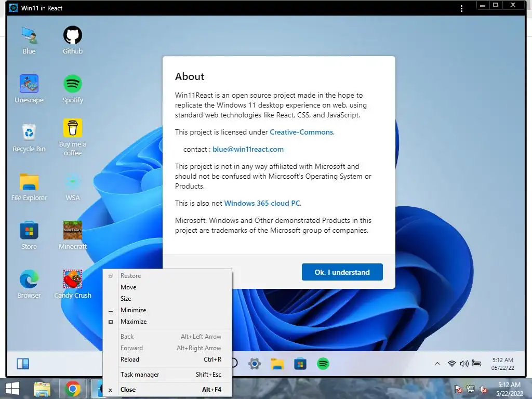532x399 pixels.
Task: Open File Explorer desktop icon
Action: tap(29, 187)
